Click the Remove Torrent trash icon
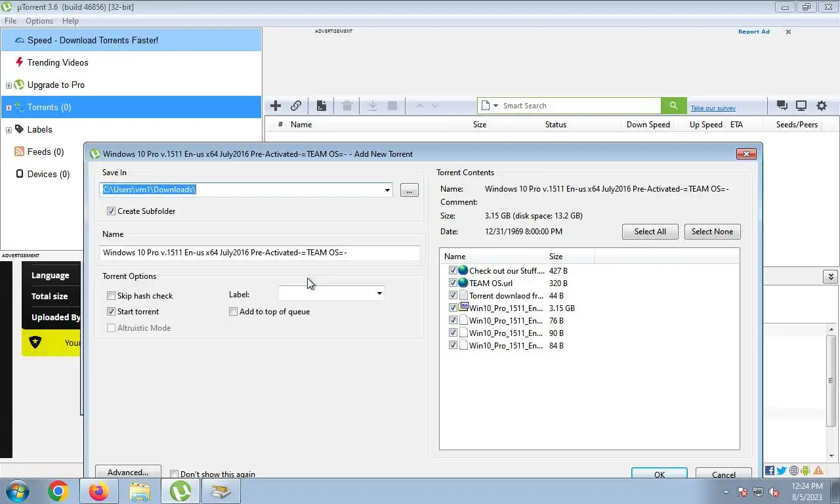The image size is (840, 504). click(347, 106)
